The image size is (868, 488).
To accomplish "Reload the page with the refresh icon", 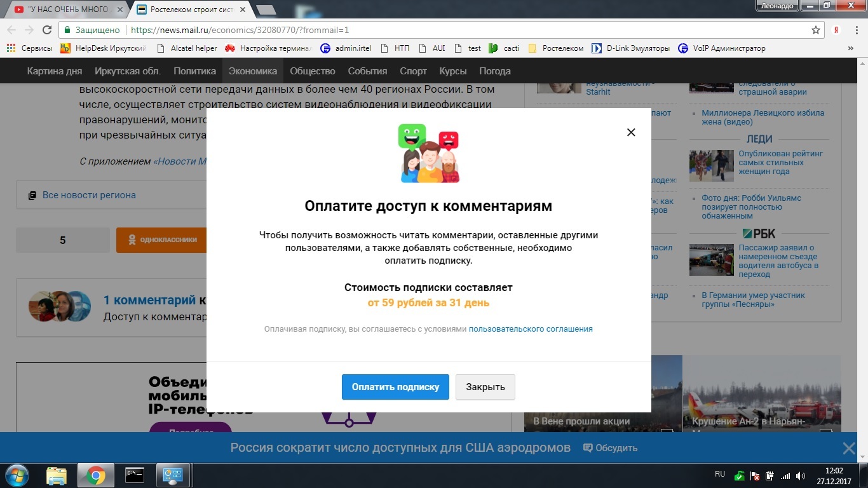I will click(47, 30).
